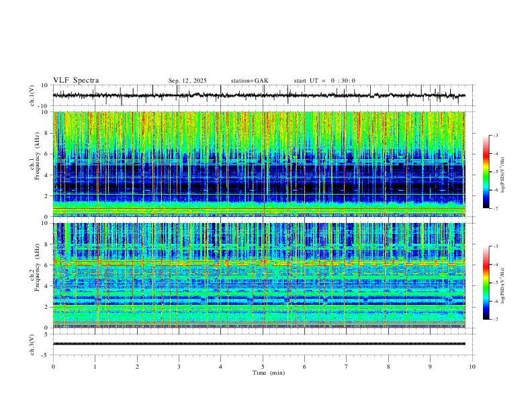Click time axis tick label '5'
This screenshot has width=532, height=411.
tap(263, 367)
